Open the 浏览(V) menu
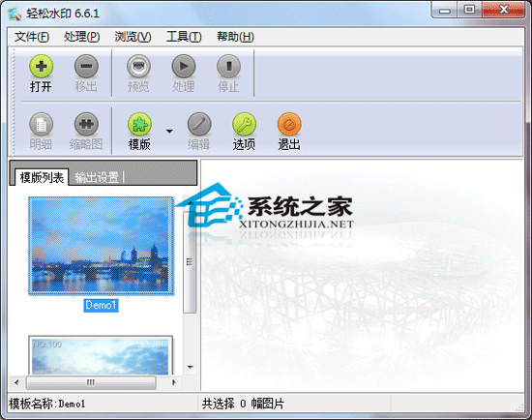This screenshot has width=532, height=420. click(133, 37)
